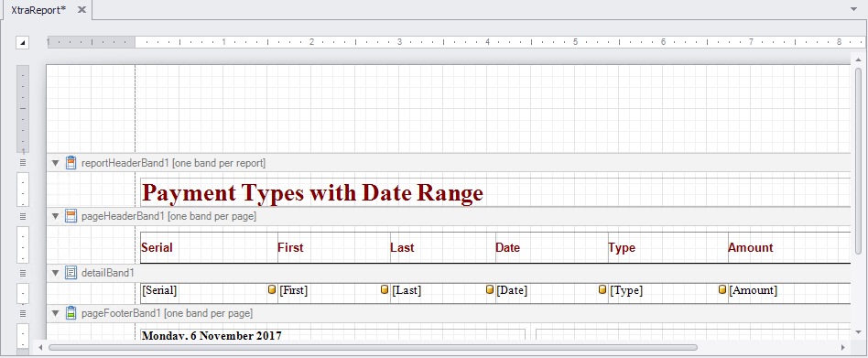Collapse the detailBand1 band
The height and width of the screenshot is (358, 868).
[x=55, y=273]
